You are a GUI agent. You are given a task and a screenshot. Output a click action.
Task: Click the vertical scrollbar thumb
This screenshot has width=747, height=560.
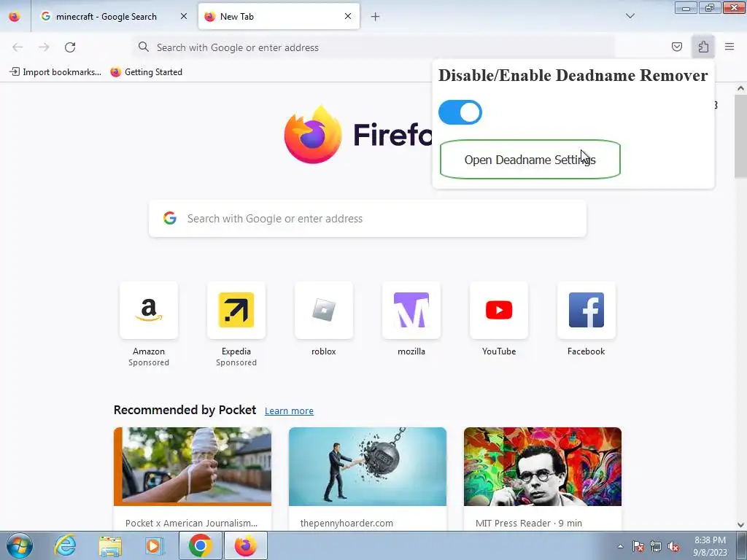point(740,136)
